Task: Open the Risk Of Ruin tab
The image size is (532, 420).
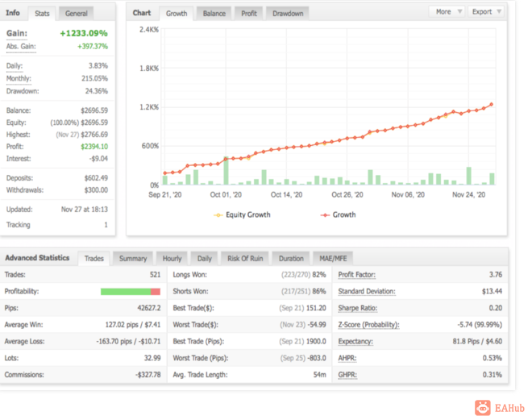Action: (245, 259)
